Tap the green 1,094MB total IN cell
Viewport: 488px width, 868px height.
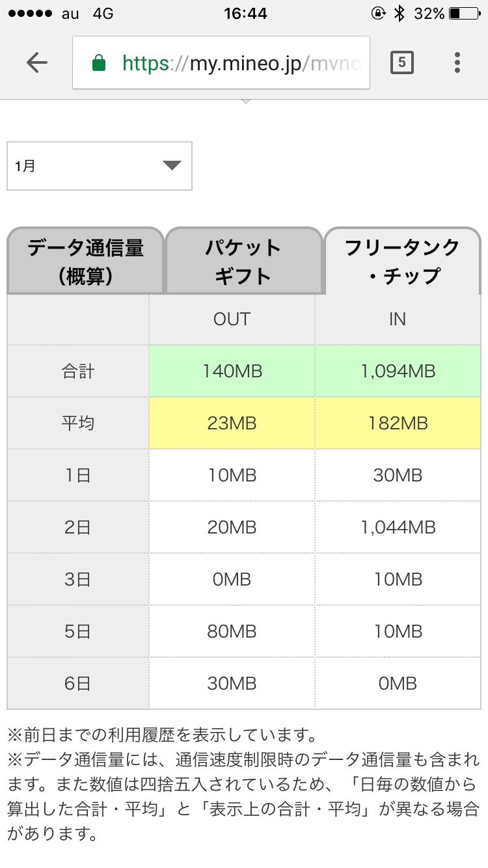click(x=398, y=372)
